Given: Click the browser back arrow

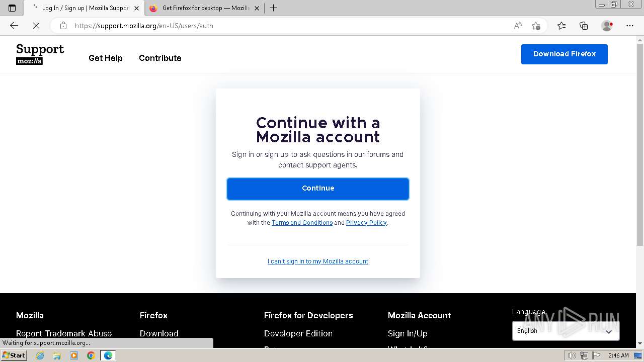Looking at the screenshot, I should click(x=14, y=26).
